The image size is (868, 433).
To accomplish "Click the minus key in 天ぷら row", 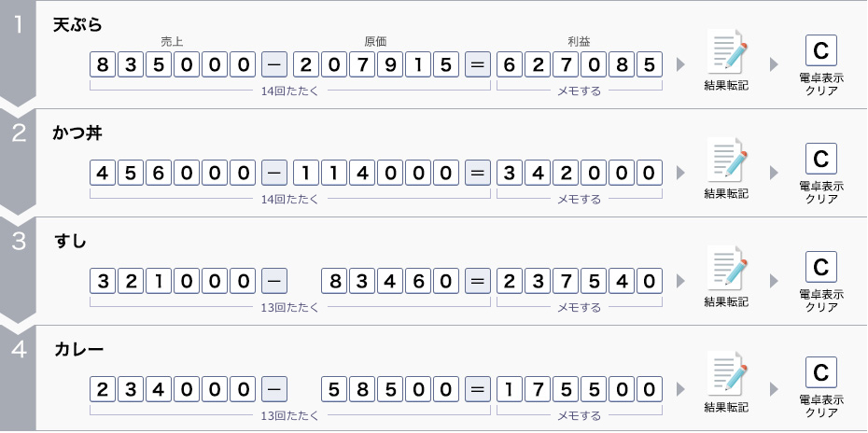I will [273, 64].
